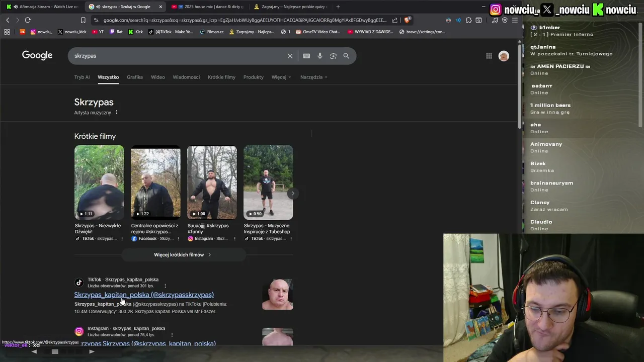Click the Google search input field
The width and height of the screenshot is (644, 362).
click(x=179, y=56)
